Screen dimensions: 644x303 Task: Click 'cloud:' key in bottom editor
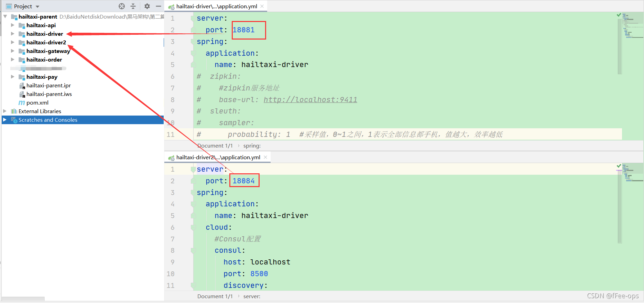(219, 227)
